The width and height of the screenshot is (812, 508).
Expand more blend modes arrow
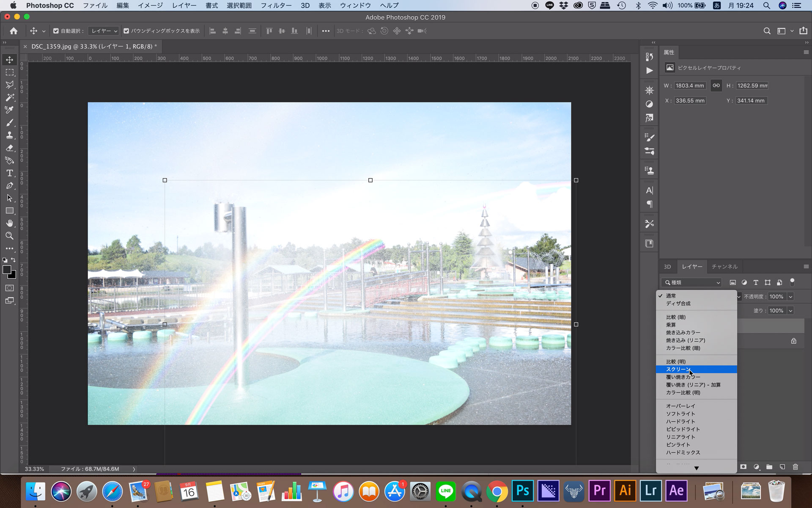[x=696, y=468]
